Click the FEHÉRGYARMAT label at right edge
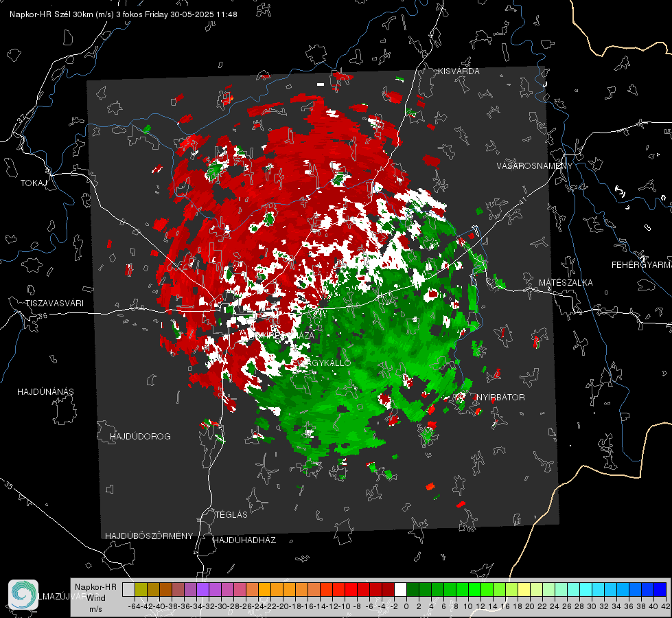 [x=641, y=265]
